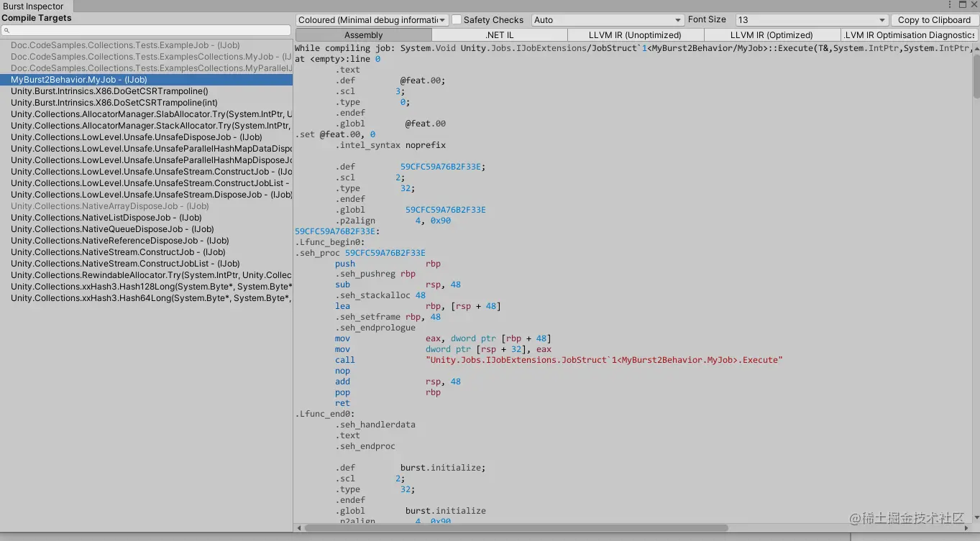
Task: Select MyBurst2Behavior.MyJob - (IJob) target
Action: [x=146, y=80]
